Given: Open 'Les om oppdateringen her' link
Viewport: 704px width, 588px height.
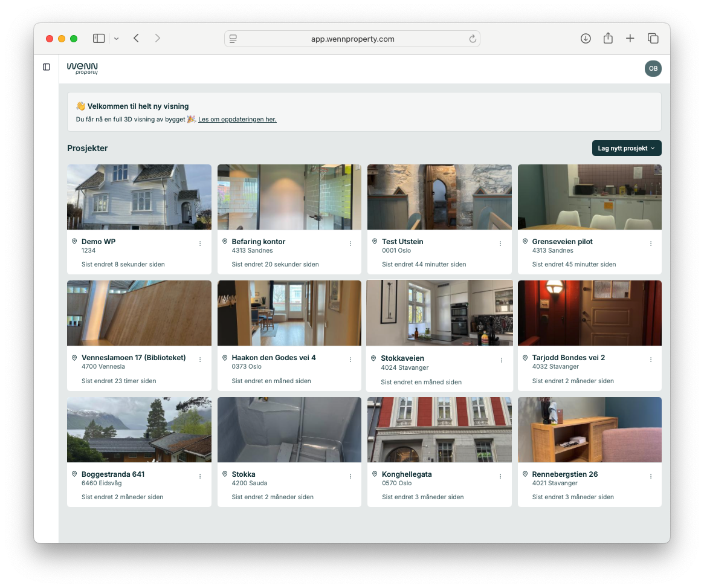Looking at the screenshot, I should (x=237, y=120).
